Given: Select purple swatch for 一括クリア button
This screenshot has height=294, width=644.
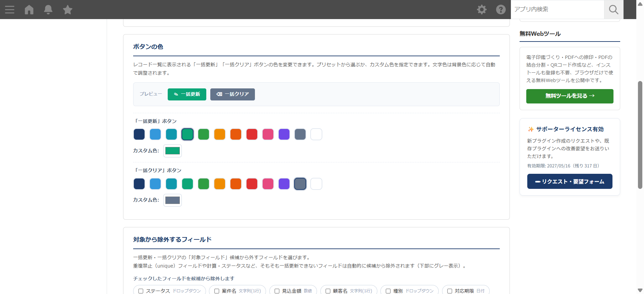Looking at the screenshot, I should click(x=284, y=184).
